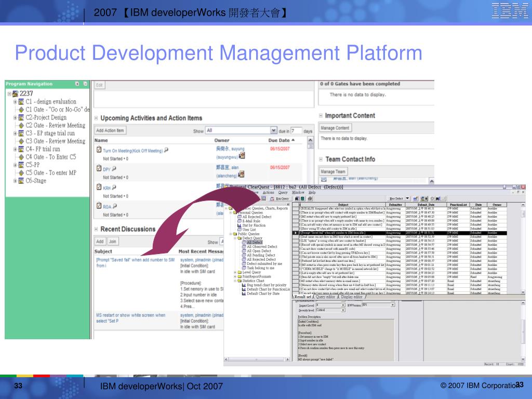Expand the C5-PP tree node
This screenshot has width=532, height=399.
[x=15, y=165]
